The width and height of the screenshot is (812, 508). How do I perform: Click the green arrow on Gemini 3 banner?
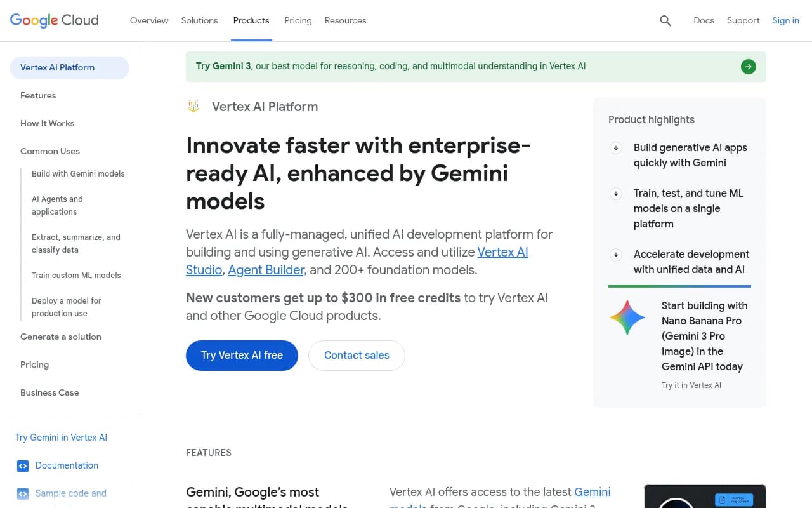point(748,66)
